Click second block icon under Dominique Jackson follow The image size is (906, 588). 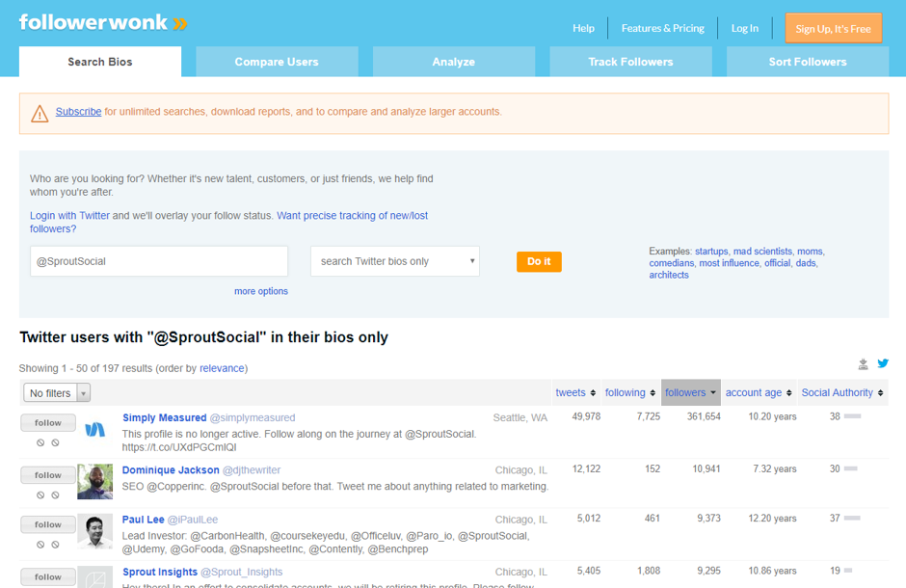[56, 495]
